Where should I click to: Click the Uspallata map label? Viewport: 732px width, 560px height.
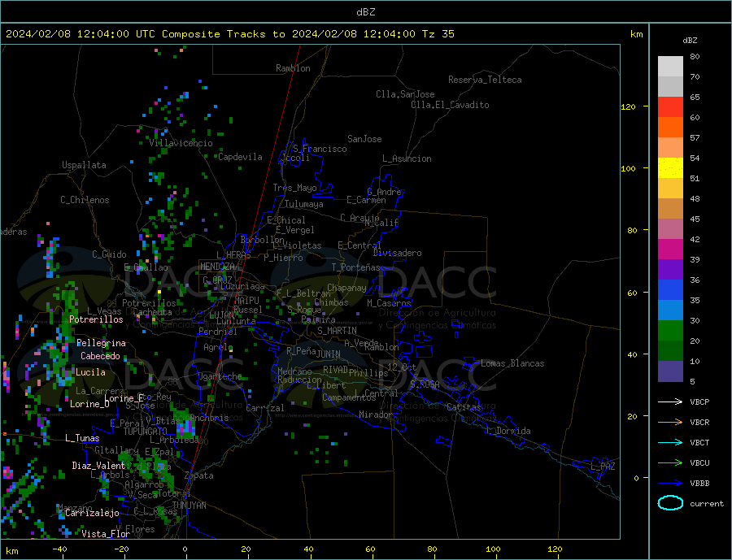(x=84, y=165)
